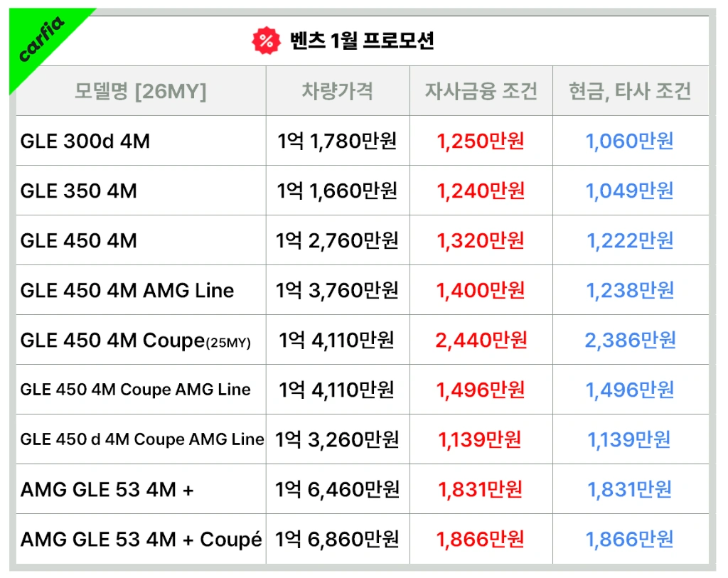Click the blue 1,238만원 cash discount
This screenshot has height=578, width=728.
630,290
